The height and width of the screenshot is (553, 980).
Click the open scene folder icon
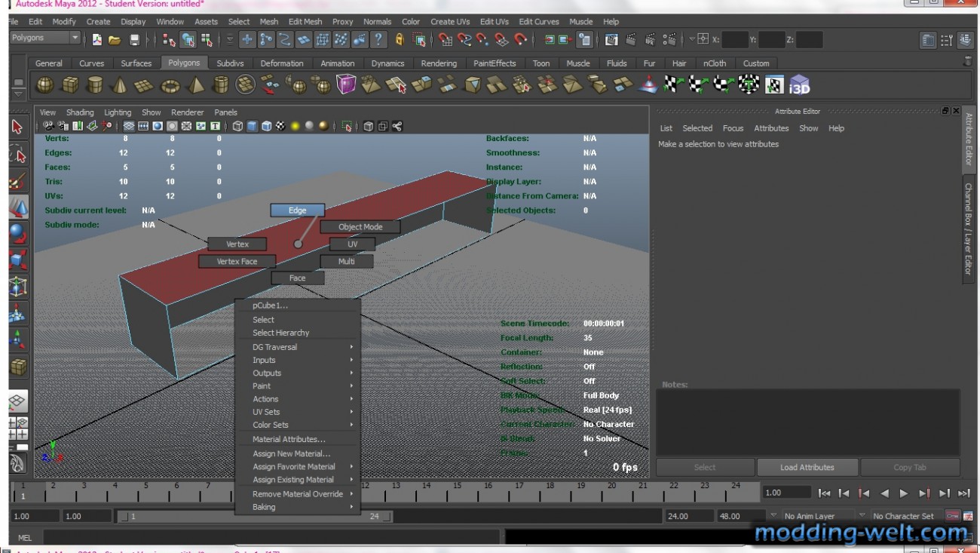coord(115,40)
